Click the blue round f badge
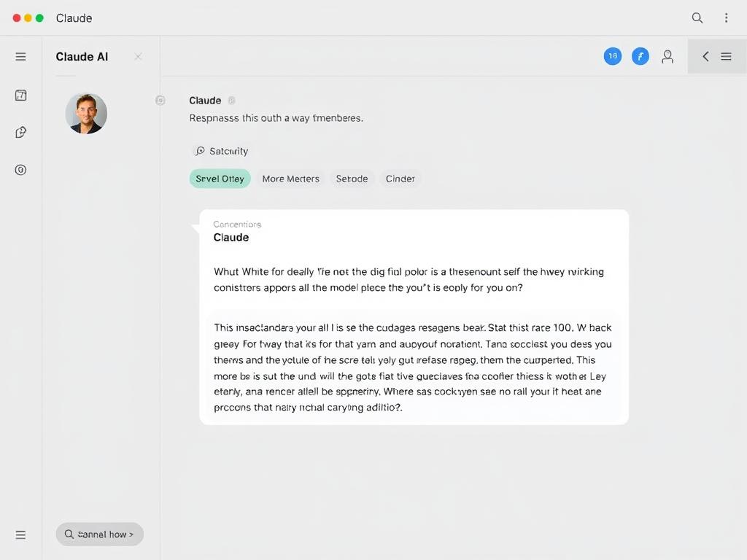Screen dimensions: 747x560 point(640,56)
